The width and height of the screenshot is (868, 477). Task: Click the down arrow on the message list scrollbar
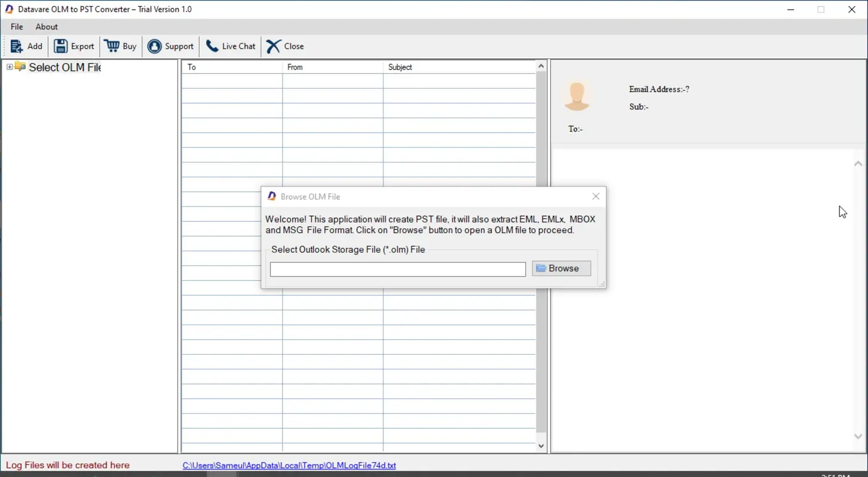pos(541,445)
